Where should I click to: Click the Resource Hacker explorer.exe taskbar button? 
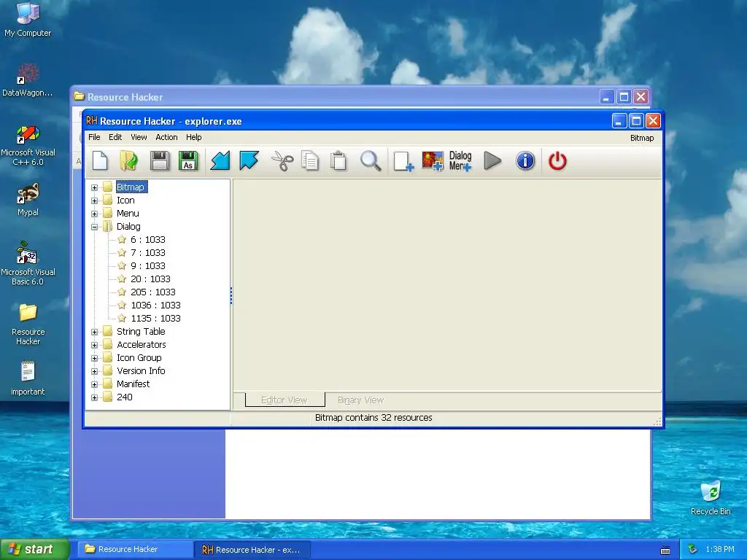pos(252,550)
